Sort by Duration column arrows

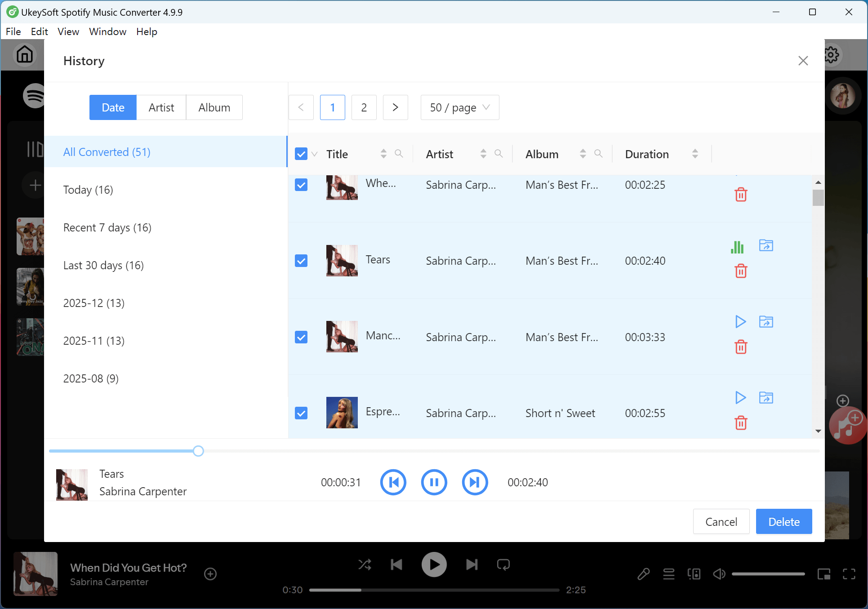click(x=695, y=154)
